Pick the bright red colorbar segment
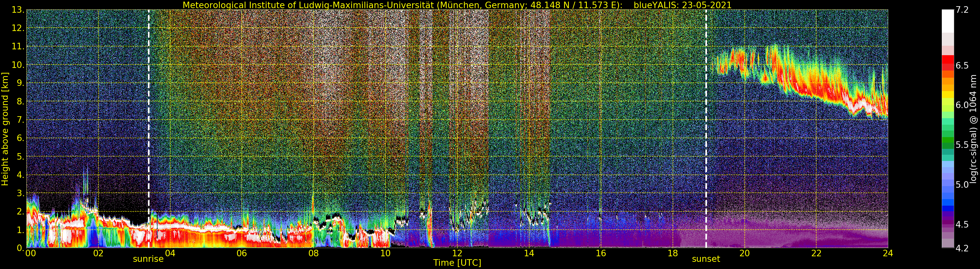Screen dimensions: 980x269 point(948,59)
